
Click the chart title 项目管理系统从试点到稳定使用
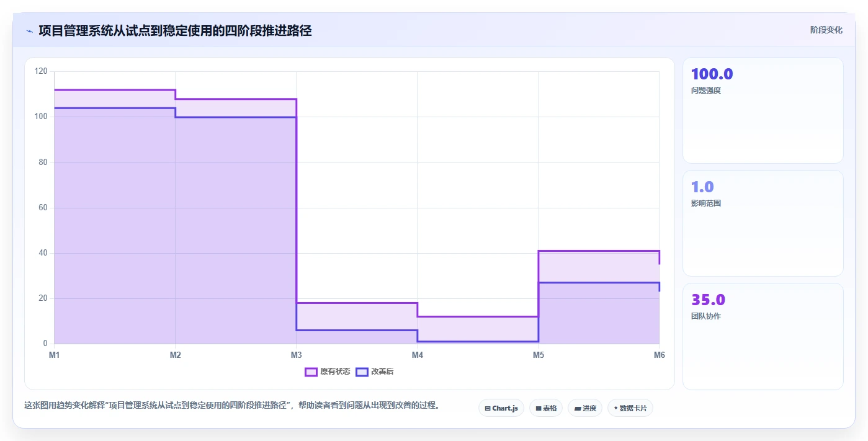(175, 30)
